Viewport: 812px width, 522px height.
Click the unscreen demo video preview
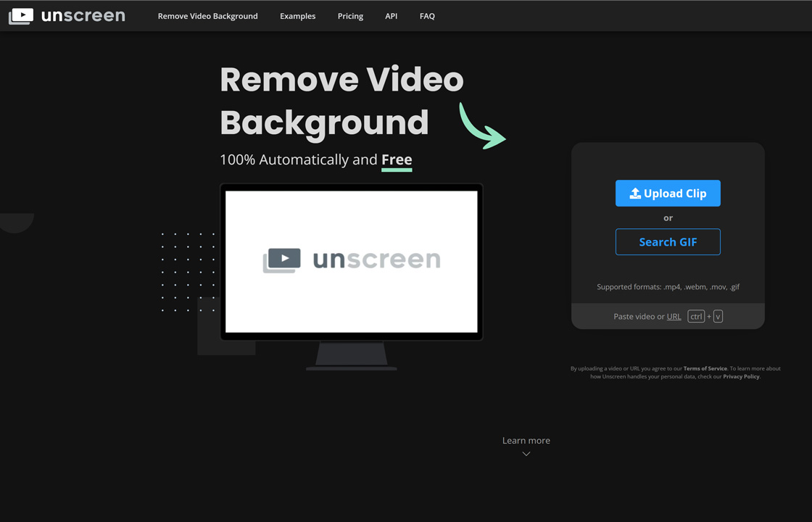coord(352,262)
